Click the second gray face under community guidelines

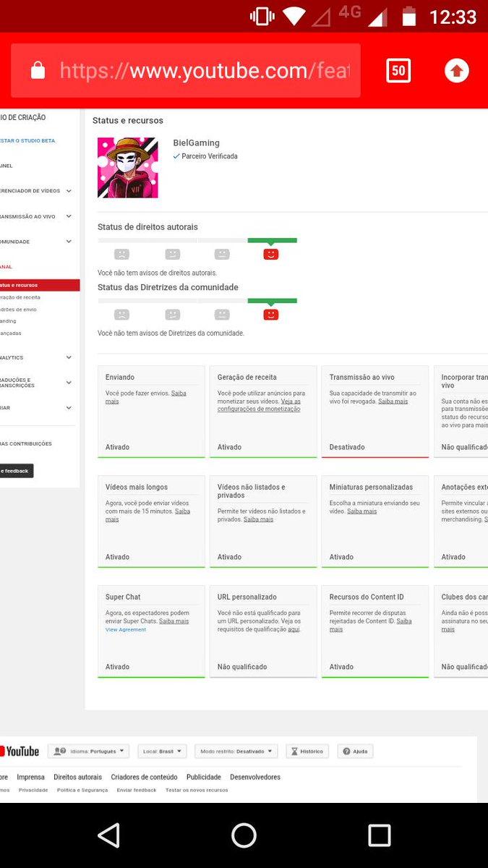172,315
